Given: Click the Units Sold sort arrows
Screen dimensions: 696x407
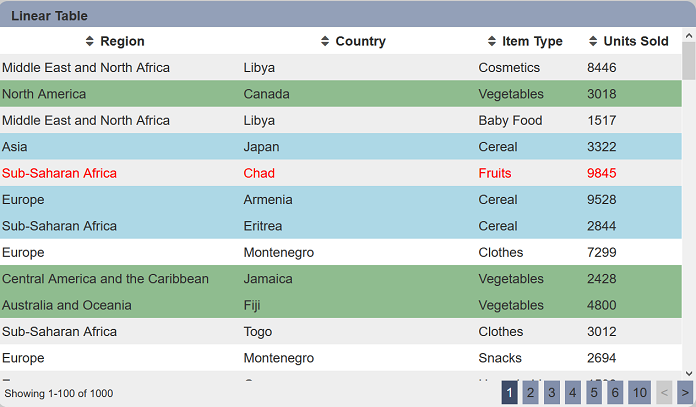Looking at the screenshot, I should (x=593, y=41).
